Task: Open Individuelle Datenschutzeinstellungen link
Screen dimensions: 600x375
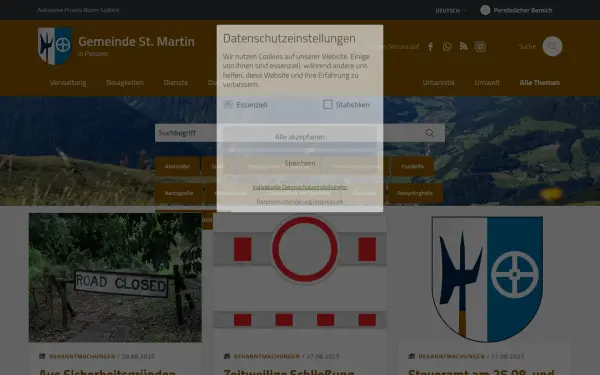Action: coord(300,187)
